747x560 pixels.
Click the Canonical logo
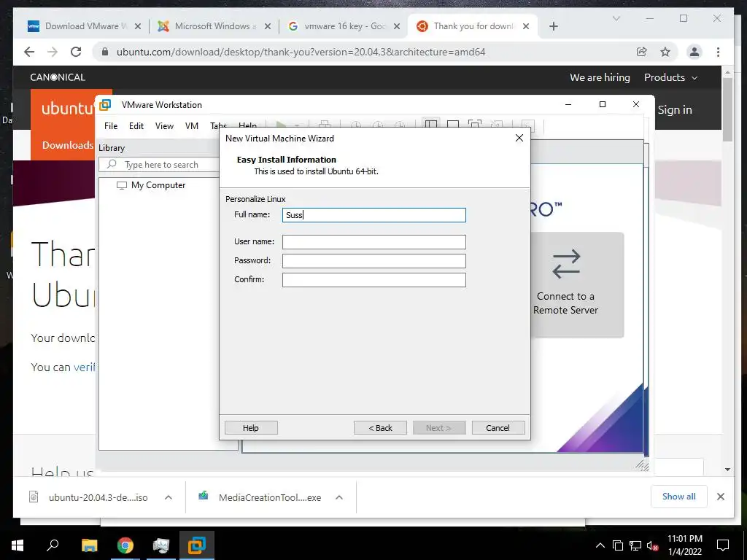pos(58,77)
